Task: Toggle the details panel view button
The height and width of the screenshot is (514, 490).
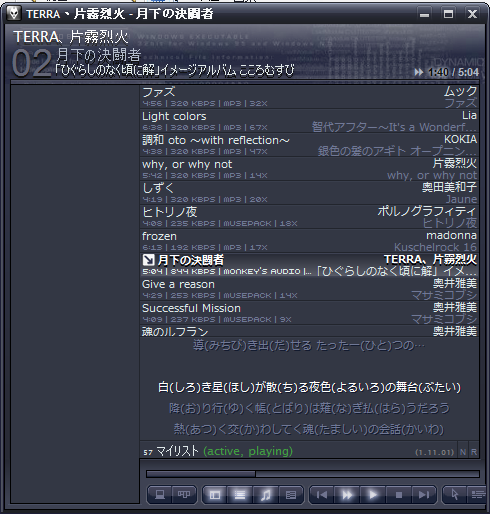Action: tap(291, 495)
